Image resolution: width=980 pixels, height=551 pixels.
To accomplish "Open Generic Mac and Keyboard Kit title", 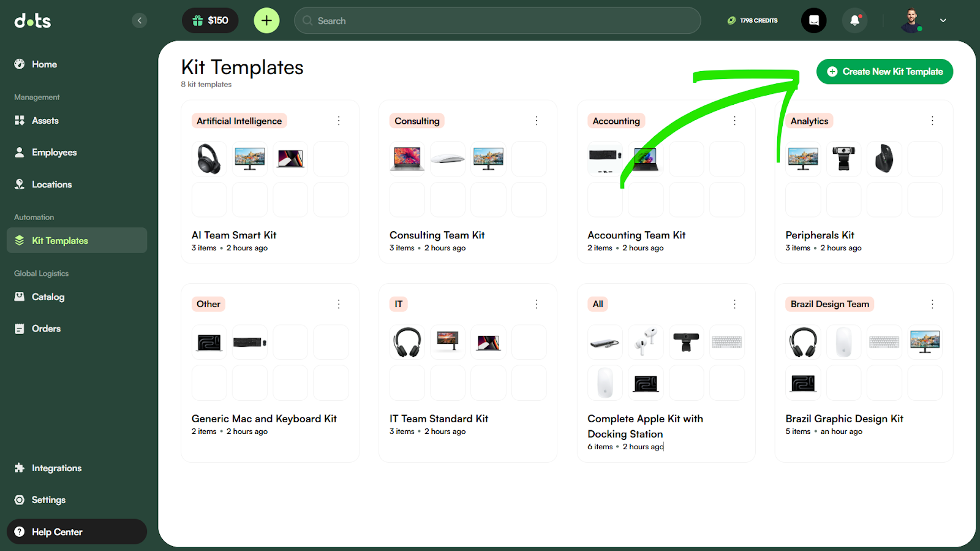I will [x=264, y=419].
